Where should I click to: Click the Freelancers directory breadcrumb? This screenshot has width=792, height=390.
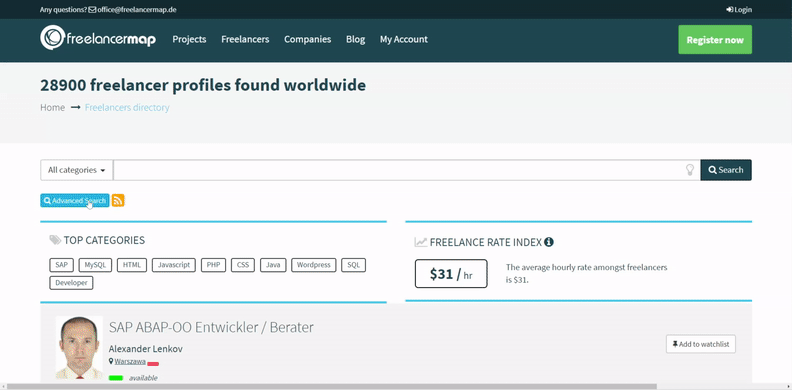[127, 108]
